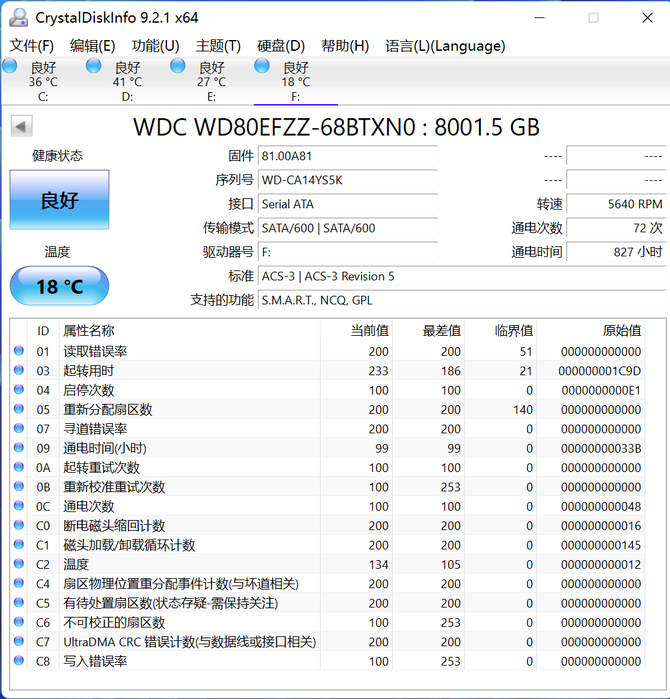This screenshot has width=670, height=699.
Task: Click status dot for 09 通电时间(小时)
Action: [19, 448]
